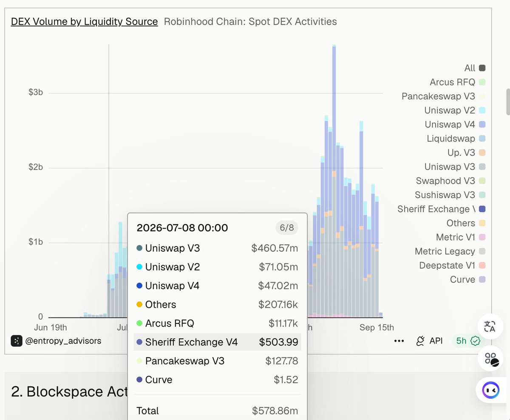
Task: Toggle Sushiswap V3 legend entry
Action: click(x=450, y=195)
